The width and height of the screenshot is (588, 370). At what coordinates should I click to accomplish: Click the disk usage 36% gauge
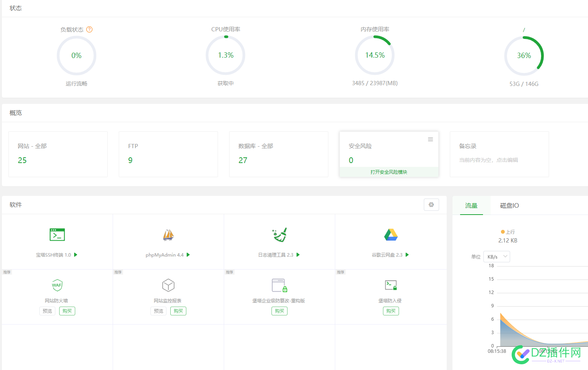click(x=524, y=56)
